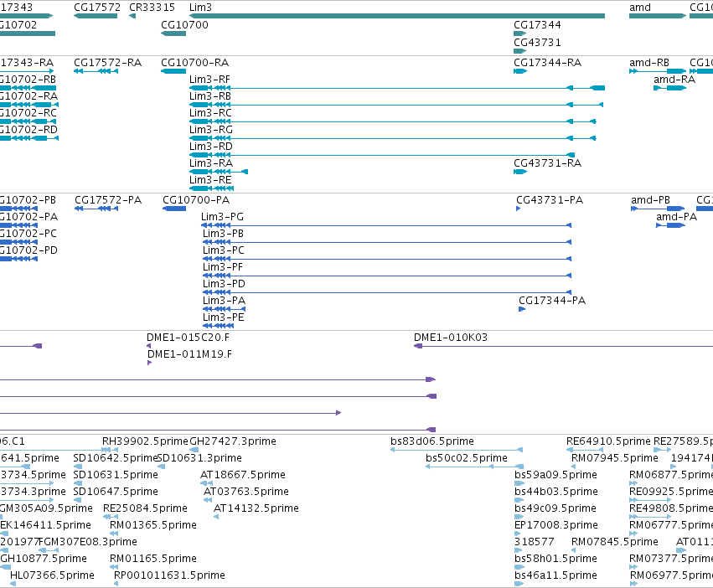The image size is (713, 588).
Task: Click the RM01165.5prime EST label
Action: pyautogui.click(x=153, y=559)
